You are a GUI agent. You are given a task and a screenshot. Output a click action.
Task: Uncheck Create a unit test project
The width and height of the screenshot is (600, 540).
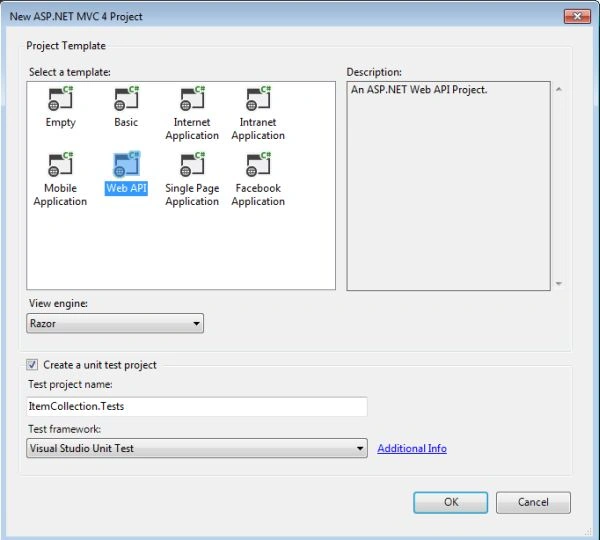(32, 364)
